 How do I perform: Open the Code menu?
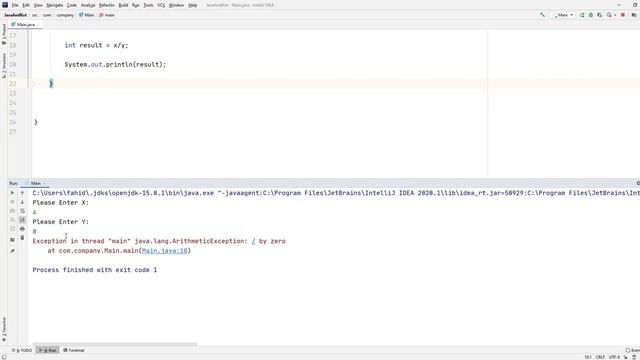(72, 5)
